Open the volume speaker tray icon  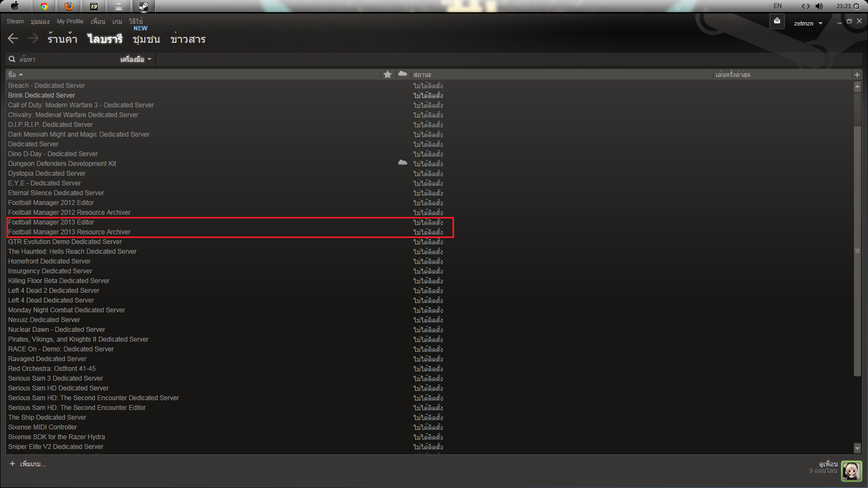click(819, 6)
